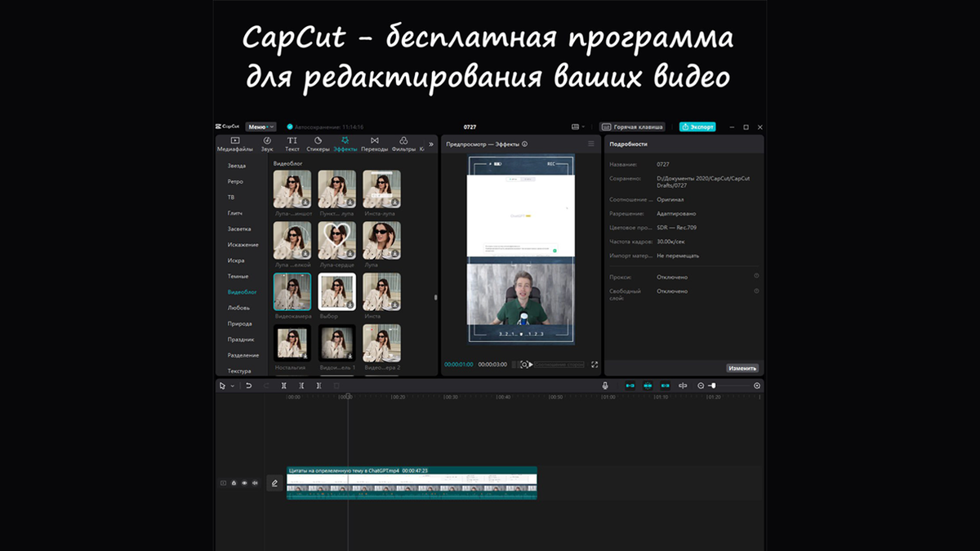Delete the clip part left of the playhead
This screenshot has width=980, height=551.
pos(301,385)
